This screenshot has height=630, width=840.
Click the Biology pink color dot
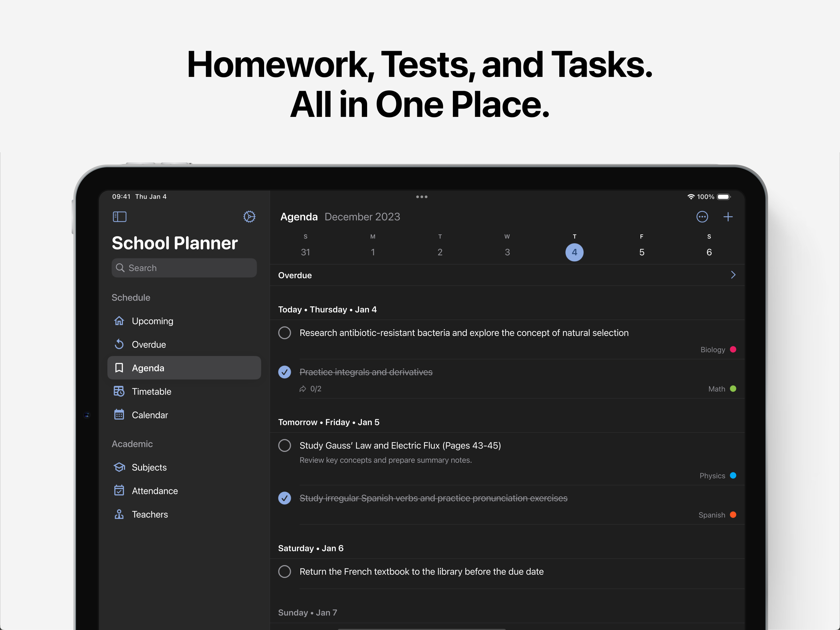[x=733, y=349]
